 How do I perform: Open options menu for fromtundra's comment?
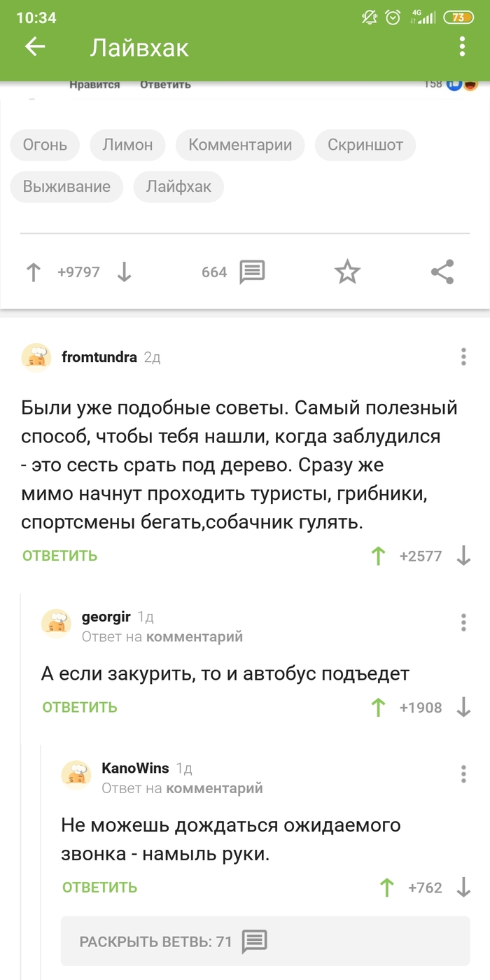(x=463, y=357)
